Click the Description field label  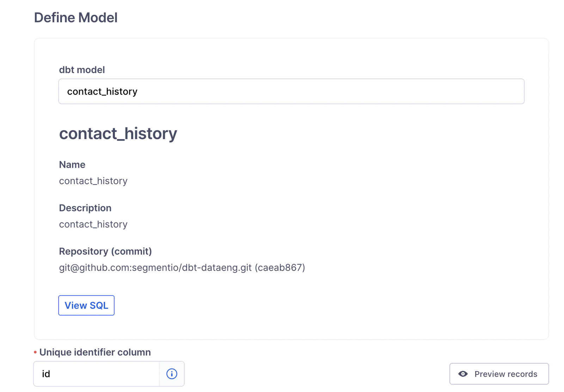[85, 208]
